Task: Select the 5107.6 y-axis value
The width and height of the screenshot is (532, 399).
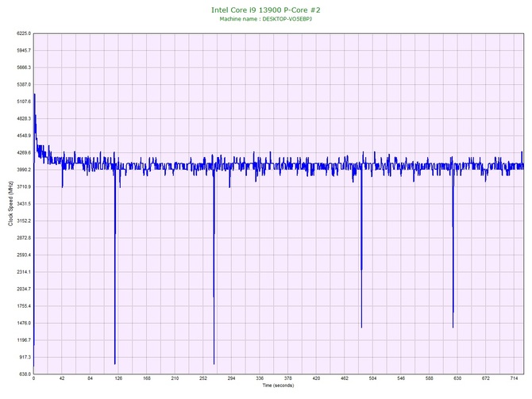Action: point(24,102)
